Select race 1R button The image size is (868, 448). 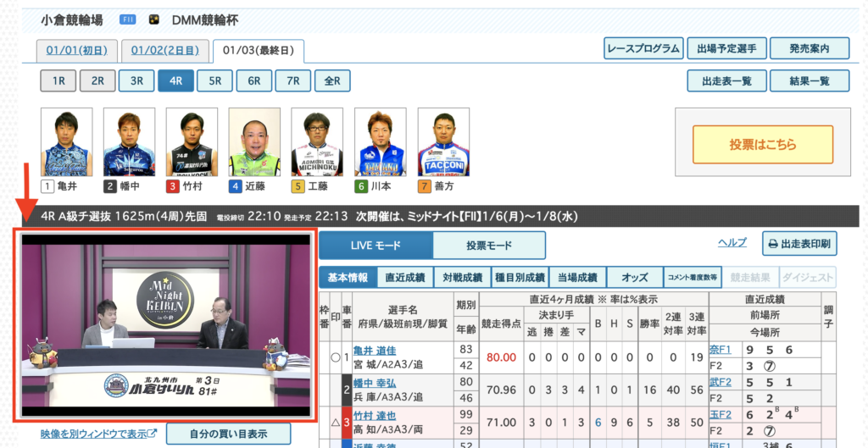pyautogui.click(x=58, y=80)
